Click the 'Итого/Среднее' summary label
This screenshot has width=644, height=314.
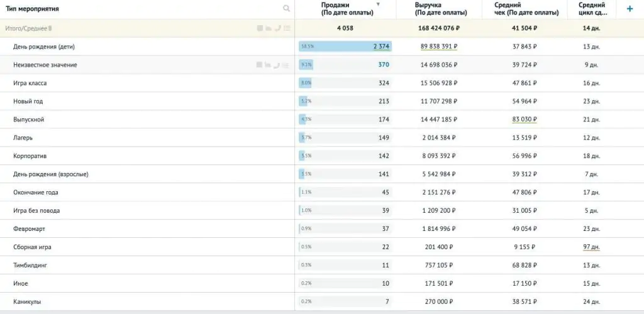coord(26,28)
